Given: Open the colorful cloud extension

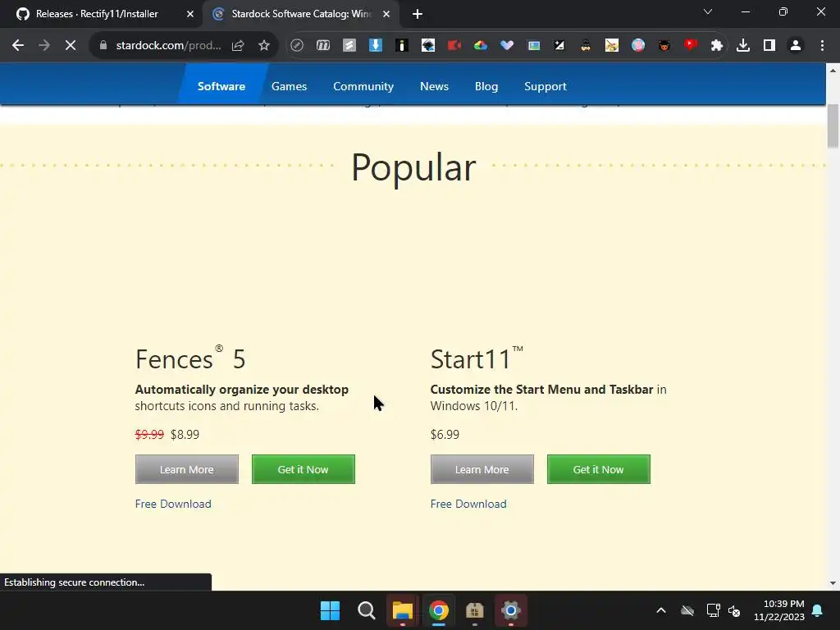Looking at the screenshot, I should (481, 46).
